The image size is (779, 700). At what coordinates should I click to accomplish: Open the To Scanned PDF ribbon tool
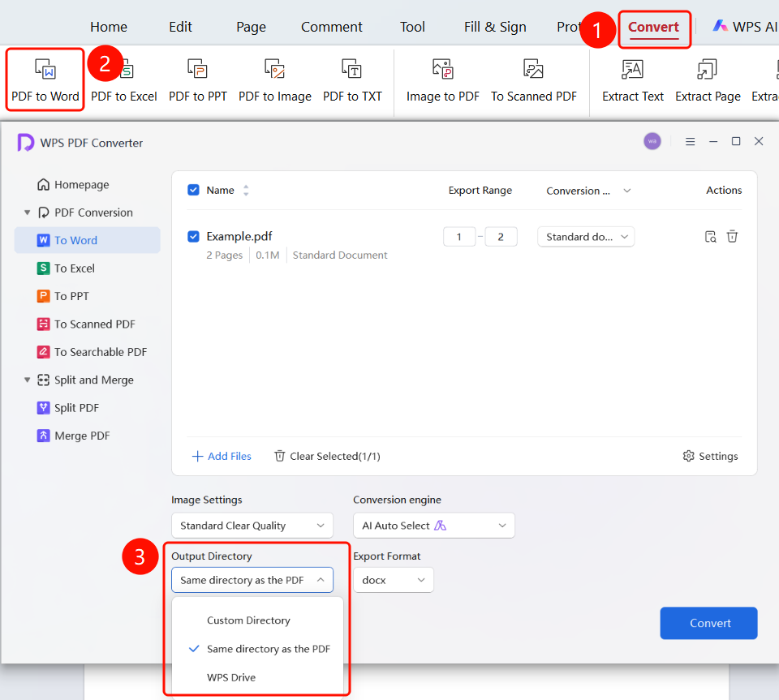[534, 79]
